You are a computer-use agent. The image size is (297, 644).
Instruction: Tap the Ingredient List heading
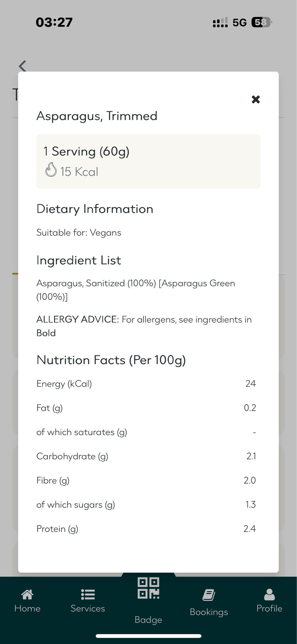click(79, 260)
